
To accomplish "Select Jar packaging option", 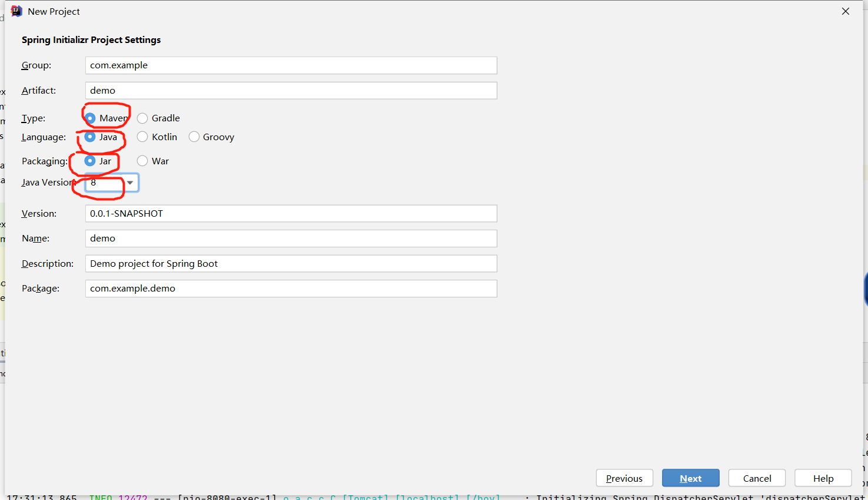I will click(90, 161).
